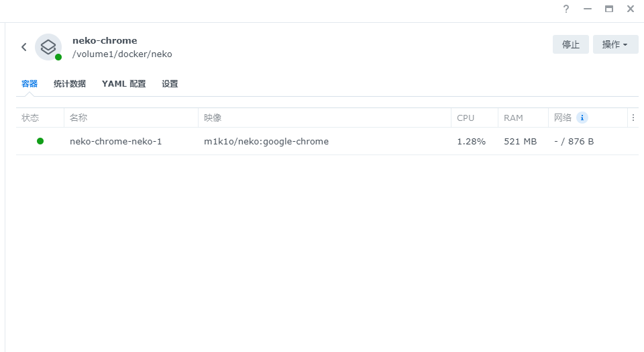Viewport: 644px width, 352px height.
Task: Click the help question mark icon
Action: 566,9
